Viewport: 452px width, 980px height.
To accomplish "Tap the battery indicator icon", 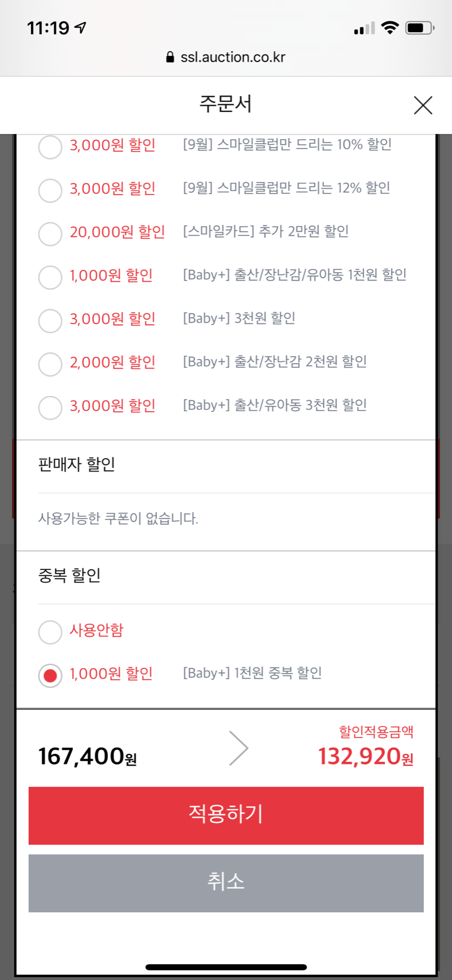I will pos(419,28).
